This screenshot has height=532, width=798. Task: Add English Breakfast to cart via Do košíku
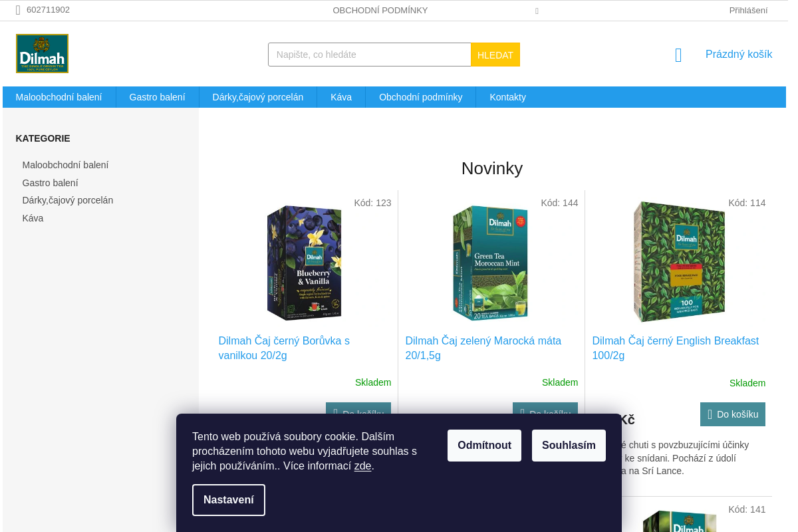[733, 414]
